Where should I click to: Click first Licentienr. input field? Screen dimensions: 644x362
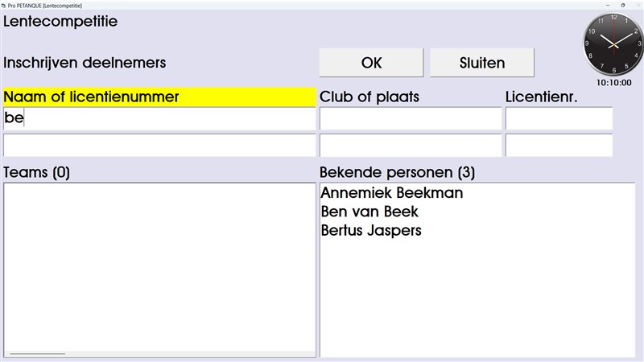(559, 118)
